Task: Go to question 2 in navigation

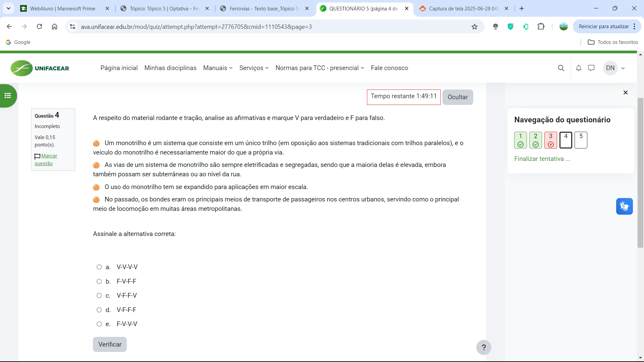Action: (535, 140)
